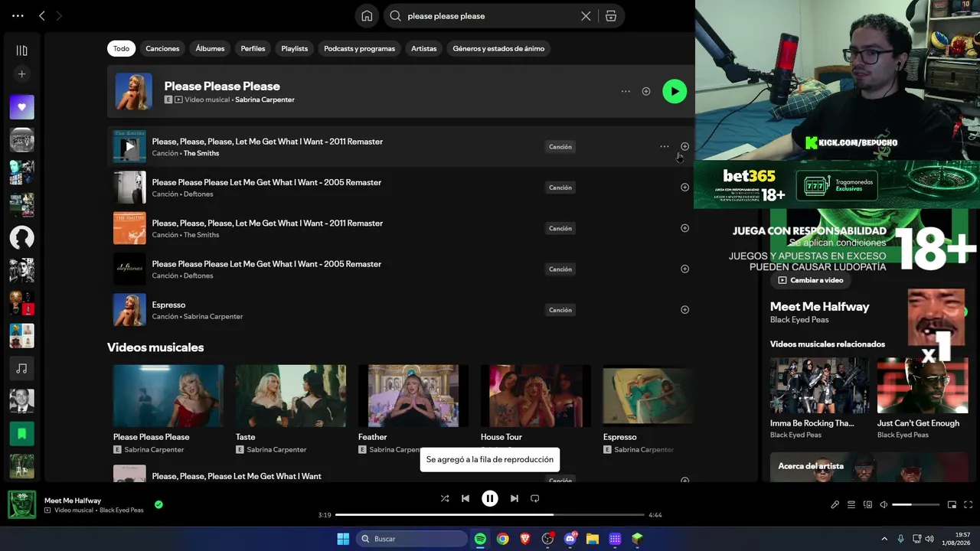Open Black Eyed Peas link under Meet Me Halfway

pos(799,320)
